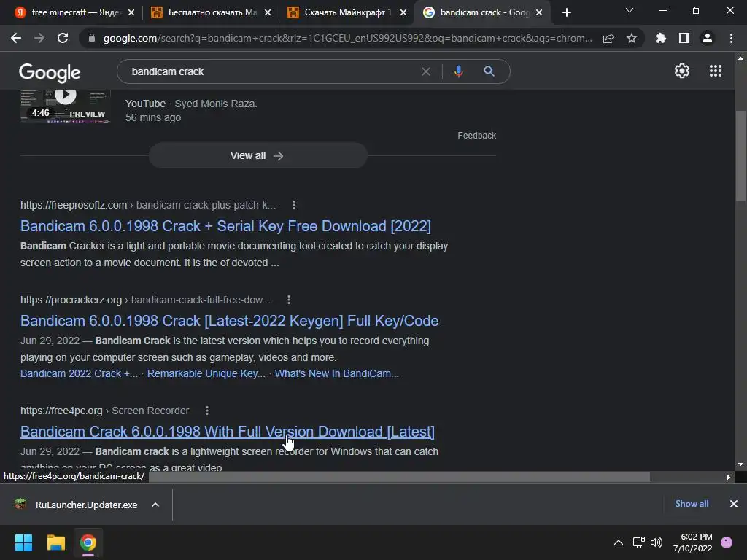The image size is (747, 560).
Task: Open the volume control in system tray
Action: tap(657, 542)
